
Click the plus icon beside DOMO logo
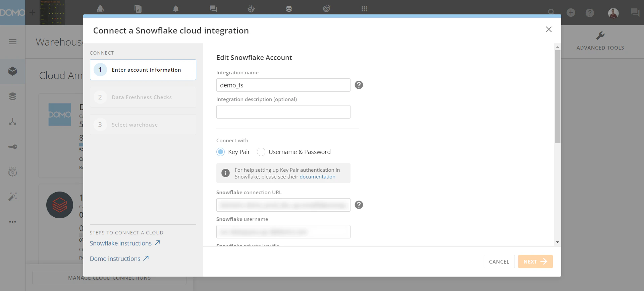click(32, 13)
